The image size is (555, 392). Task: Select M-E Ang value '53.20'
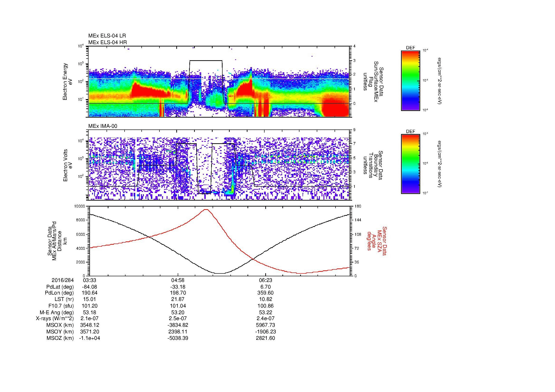click(x=178, y=312)
